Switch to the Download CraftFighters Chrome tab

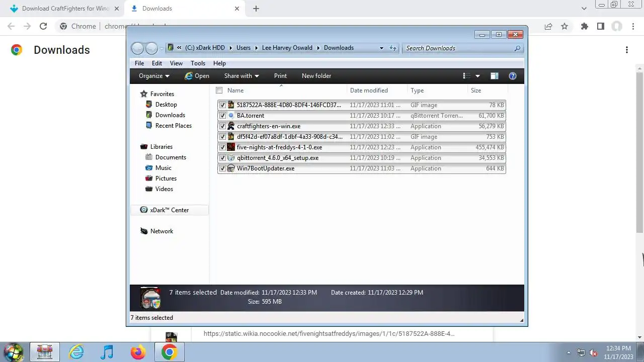pos(63,9)
